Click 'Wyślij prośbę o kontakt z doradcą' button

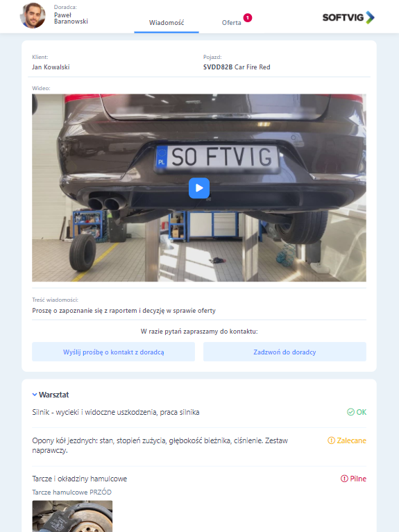[113, 352]
